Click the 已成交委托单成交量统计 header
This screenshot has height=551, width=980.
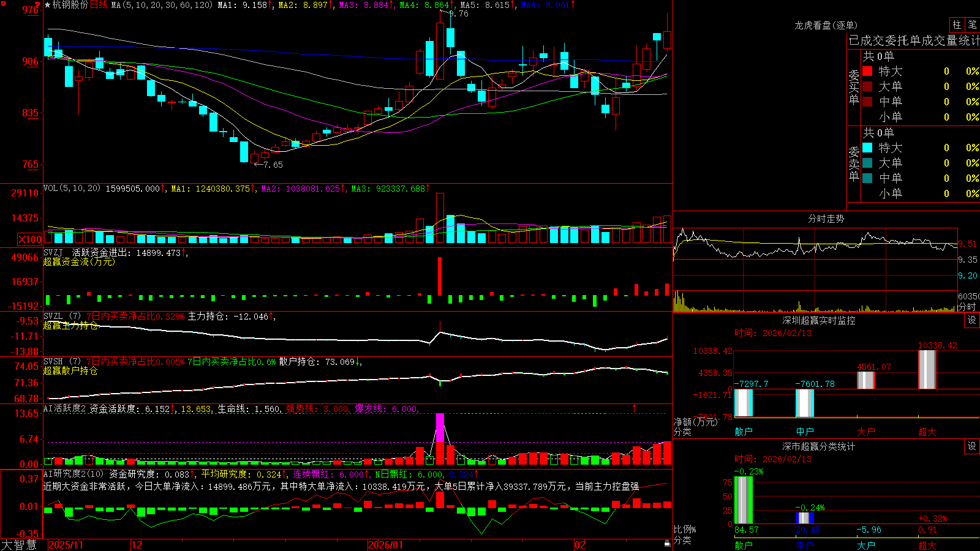click(914, 40)
